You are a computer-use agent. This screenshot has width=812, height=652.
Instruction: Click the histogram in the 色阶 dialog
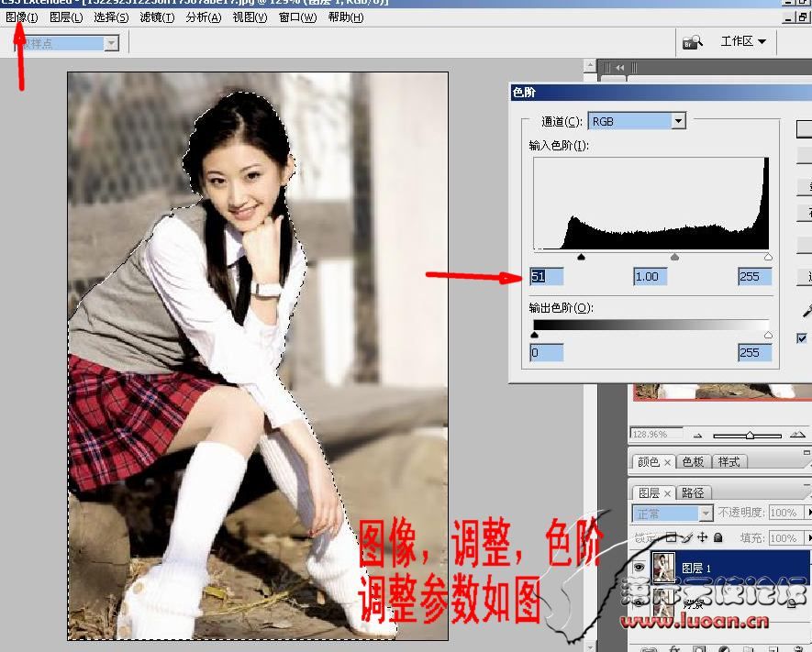pos(651,204)
